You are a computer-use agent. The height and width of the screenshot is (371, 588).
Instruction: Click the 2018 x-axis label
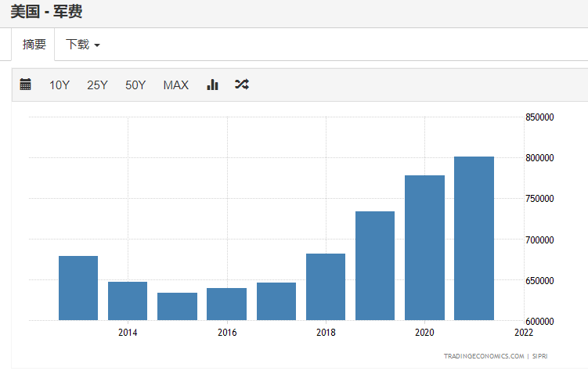[x=326, y=333]
